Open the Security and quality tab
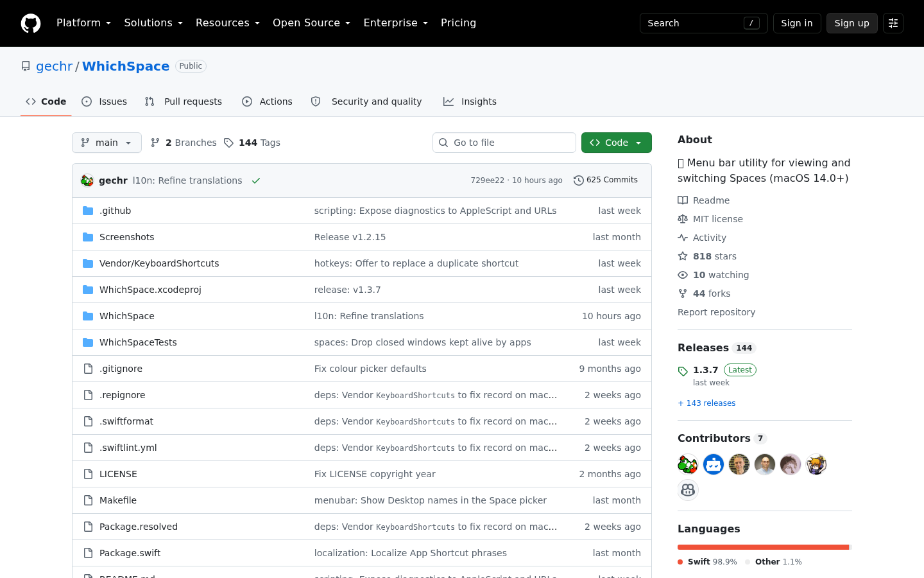924x578 pixels. click(x=366, y=101)
